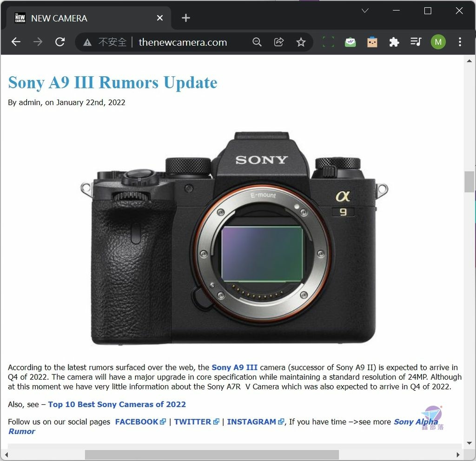
Task: Click the scroll left arrow
Action: tap(6, 454)
